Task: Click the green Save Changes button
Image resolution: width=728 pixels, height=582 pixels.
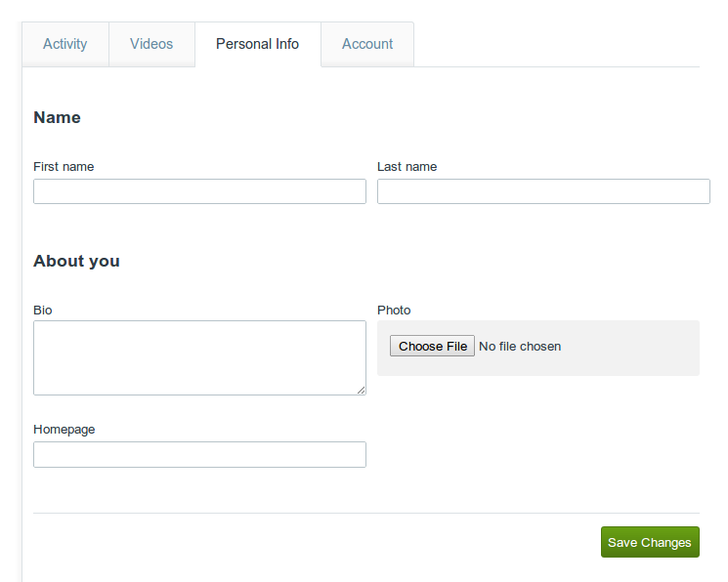Action: (x=650, y=542)
